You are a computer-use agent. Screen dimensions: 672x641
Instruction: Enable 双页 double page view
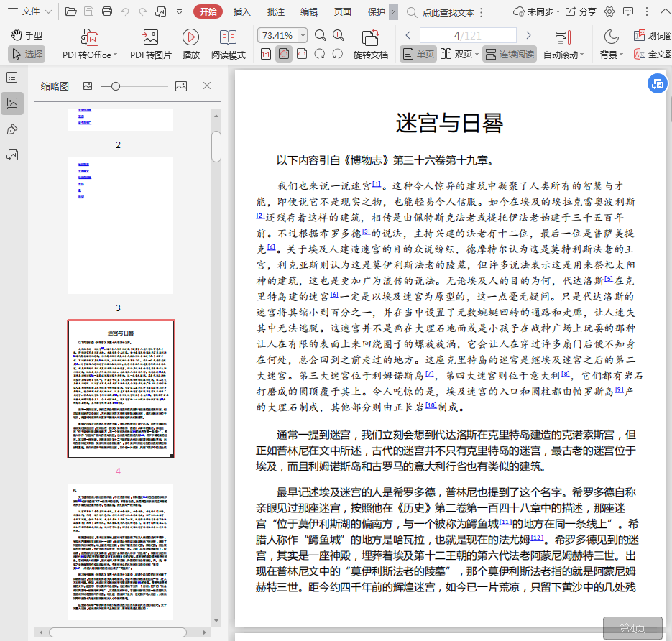click(x=456, y=54)
